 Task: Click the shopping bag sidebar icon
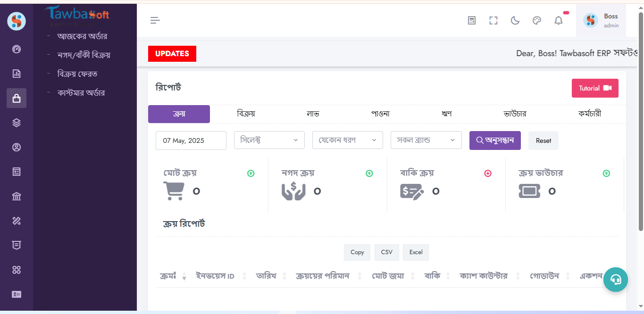[17, 98]
